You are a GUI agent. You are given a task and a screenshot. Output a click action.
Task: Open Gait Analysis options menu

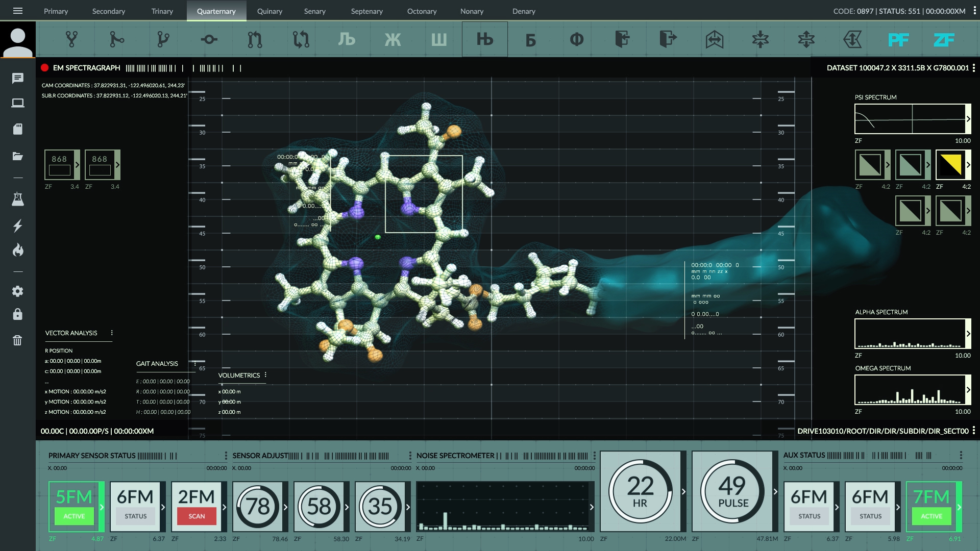click(195, 363)
